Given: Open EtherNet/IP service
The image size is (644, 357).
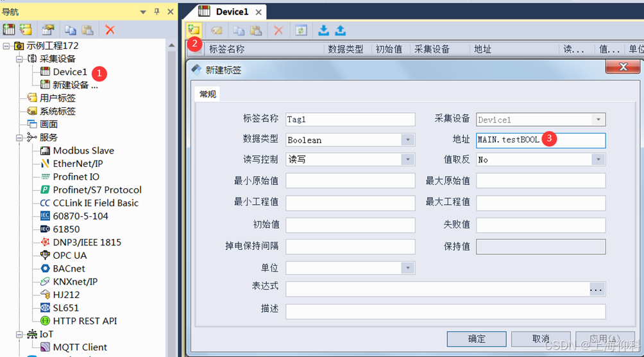Looking at the screenshot, I should tap(71, 164).
